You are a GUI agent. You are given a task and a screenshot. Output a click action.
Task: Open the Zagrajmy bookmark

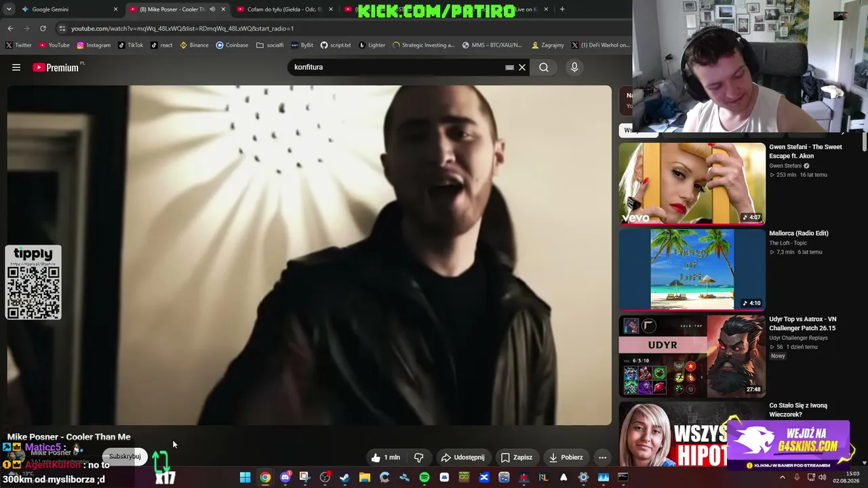[548, 45]
